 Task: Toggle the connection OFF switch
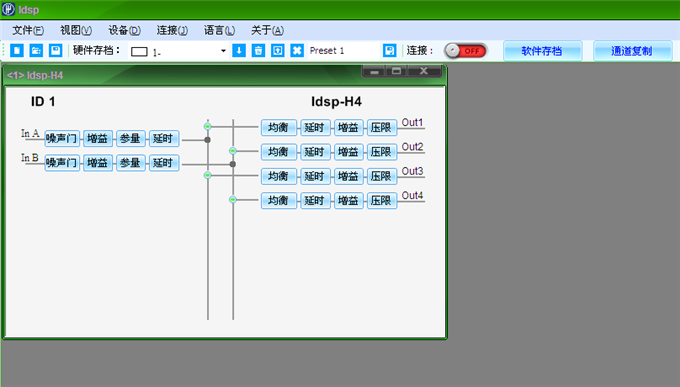(x=465, y=51)
